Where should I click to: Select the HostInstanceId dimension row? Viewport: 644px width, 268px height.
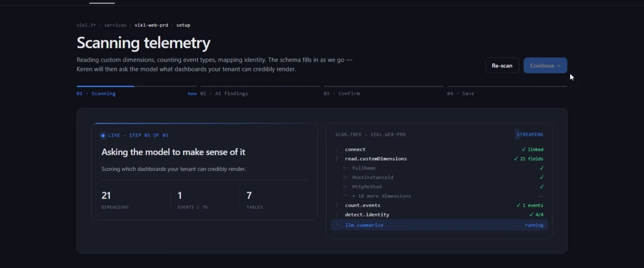pyautogui.click(x=439, y=177)
